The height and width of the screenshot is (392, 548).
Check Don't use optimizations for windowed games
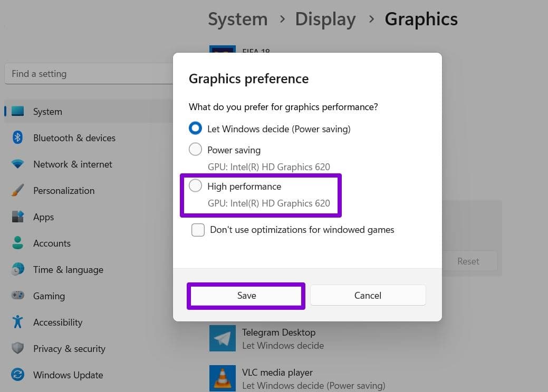pos(198,230)
